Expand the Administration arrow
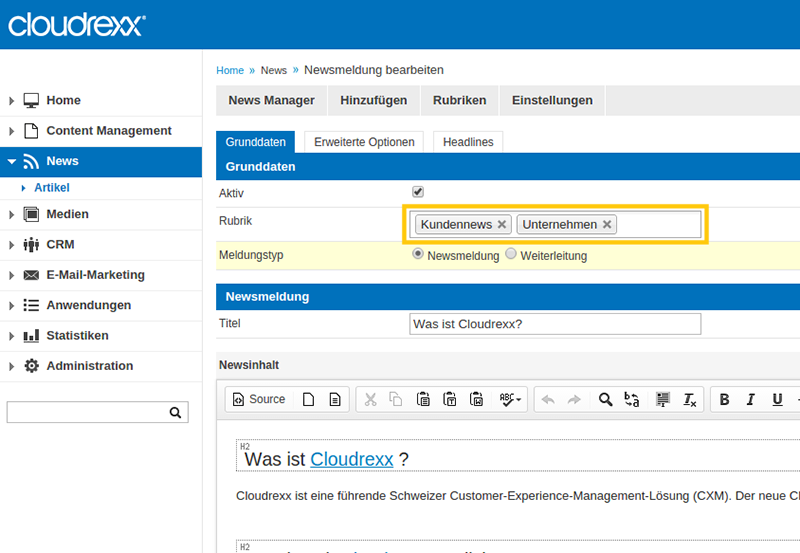 (x=11, y=366)
